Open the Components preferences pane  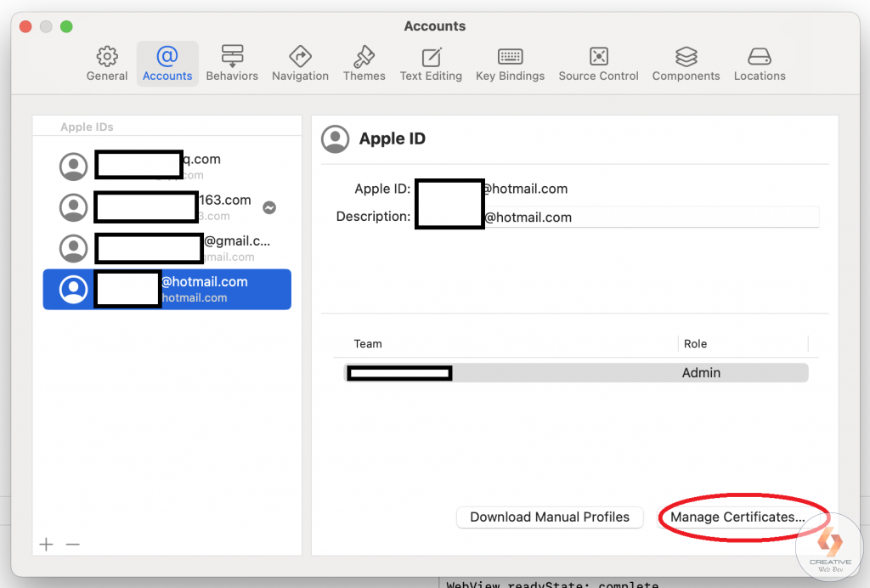pos(686,63)
